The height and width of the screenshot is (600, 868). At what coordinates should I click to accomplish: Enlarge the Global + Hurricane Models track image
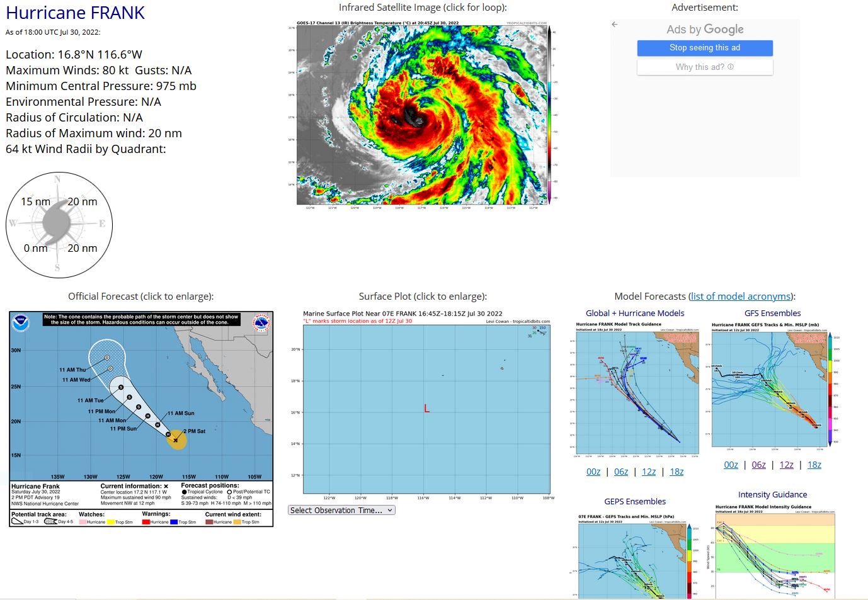[634, 392]
